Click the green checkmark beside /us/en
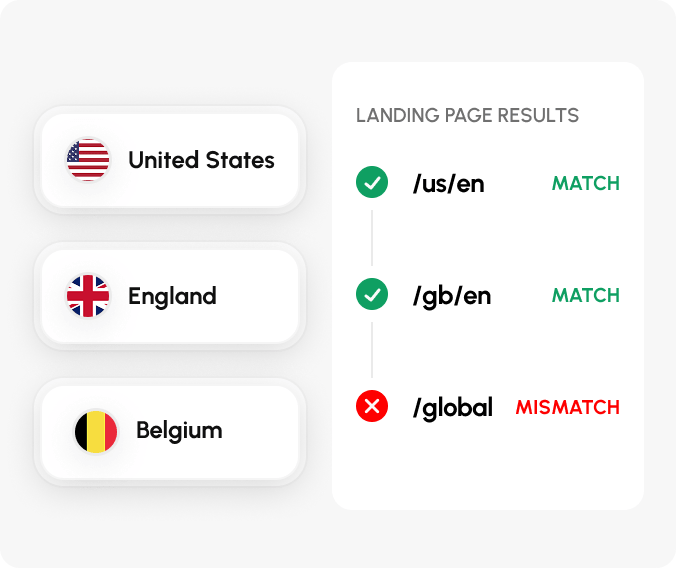Image resolution: width=676 pixels, height=568 pixels. coord(372,182)
